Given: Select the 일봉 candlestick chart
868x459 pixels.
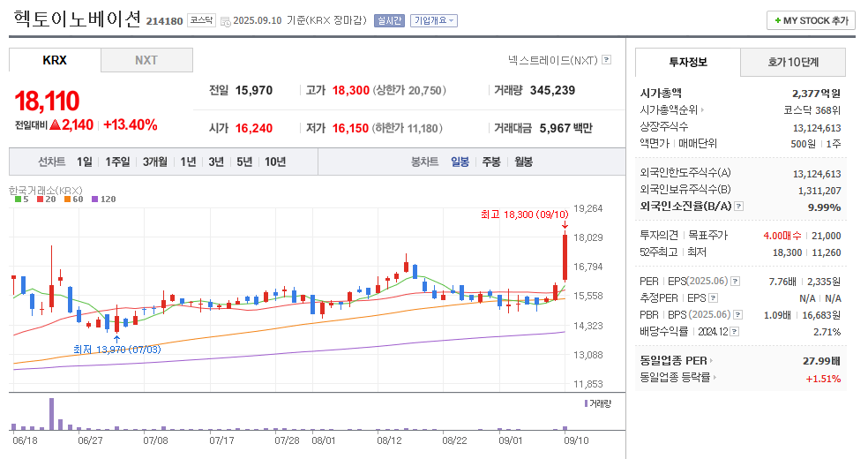Looking at the screenshot, I should pyautogui.click(x=460, y=162).
